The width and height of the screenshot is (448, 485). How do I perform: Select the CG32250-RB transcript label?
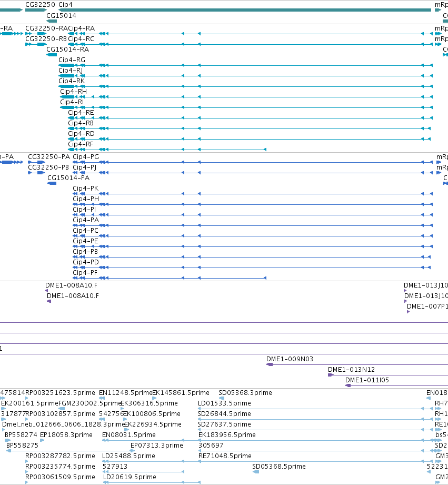pos(46,39)
